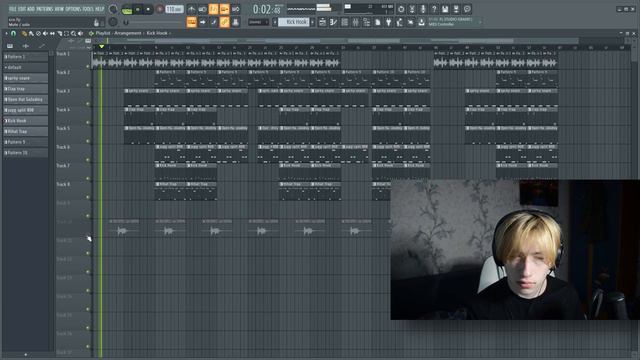Open the Help menu
The height and width of the screenshot is (360, 640).
100,9
